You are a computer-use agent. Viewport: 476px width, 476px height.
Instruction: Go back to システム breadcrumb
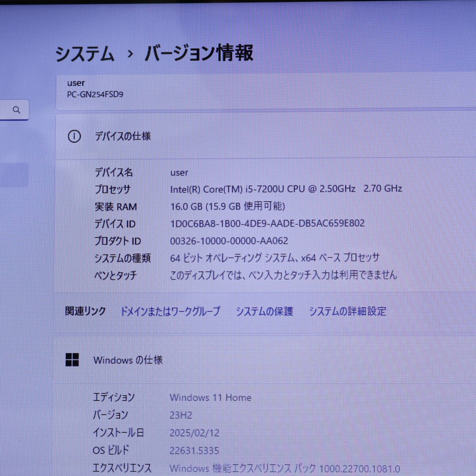85,53
